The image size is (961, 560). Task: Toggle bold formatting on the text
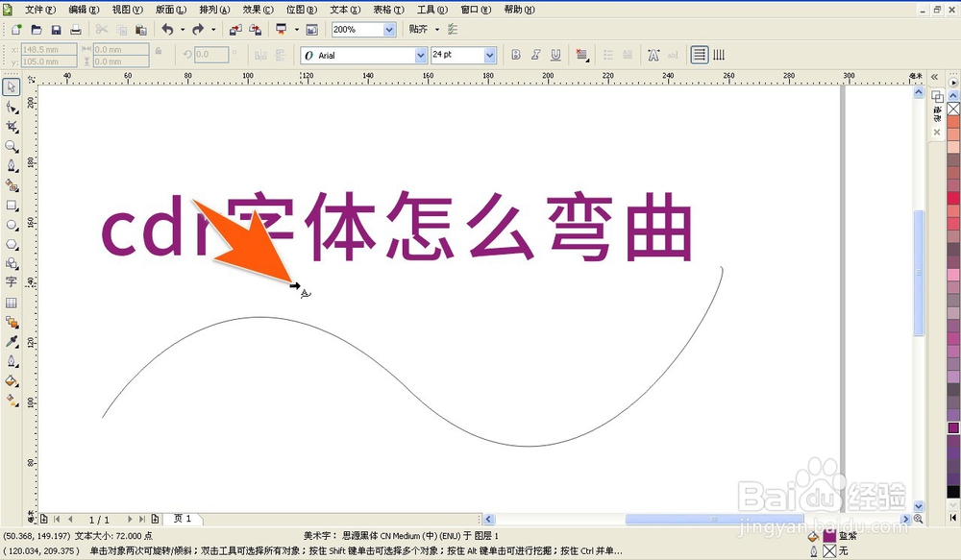point(516,55)
